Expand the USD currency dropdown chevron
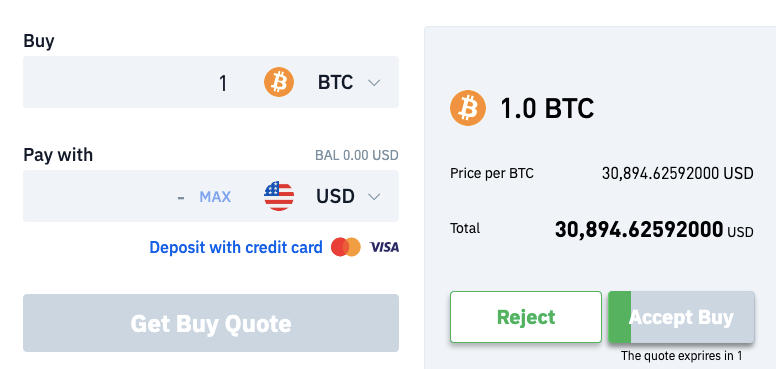Screen dimensions: 776x369 coord(374,197)
